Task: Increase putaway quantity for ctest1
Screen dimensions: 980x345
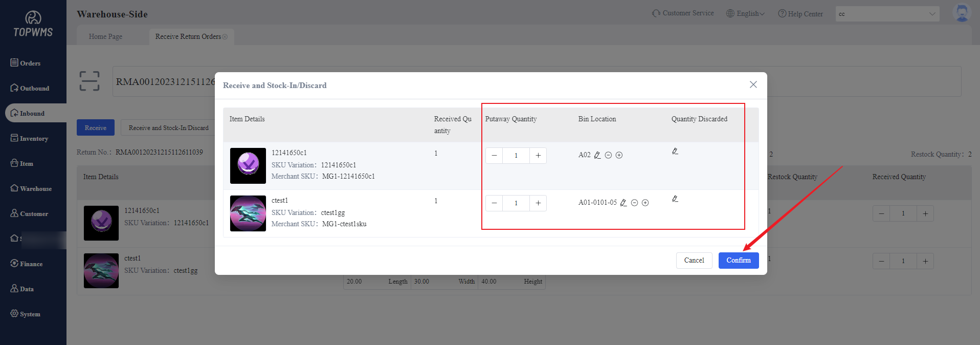Action: pos(538,203)
